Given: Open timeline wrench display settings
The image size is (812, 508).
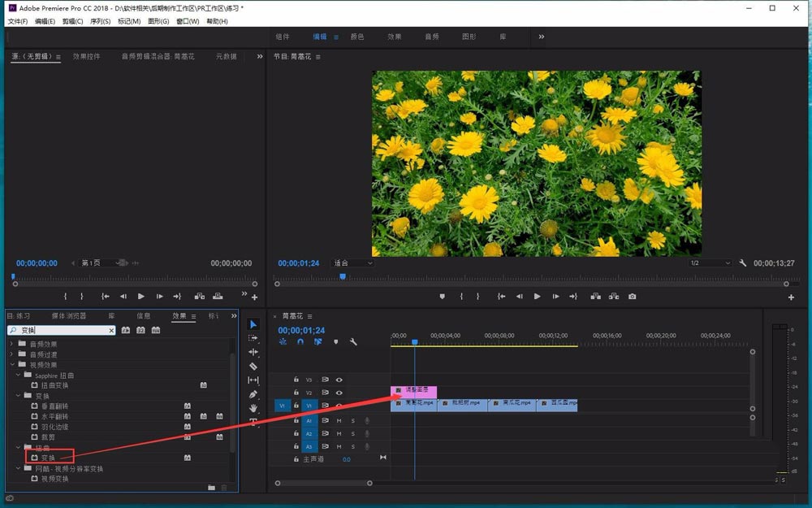Looking at the screenshot, I should pyautogui.click(x=353, y=342).
